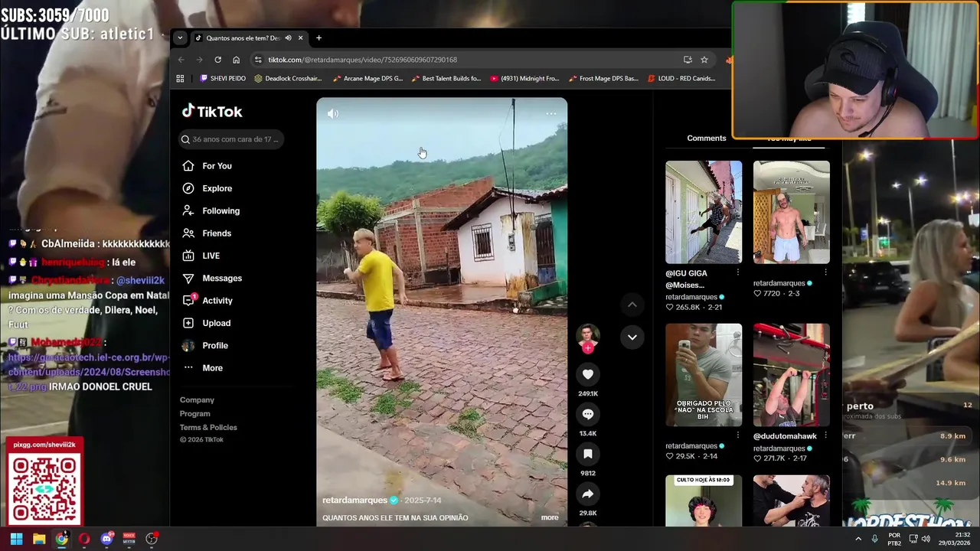Expand video caption with 'more'
Screen dimensions: 980x551
(x=550, y=517)
